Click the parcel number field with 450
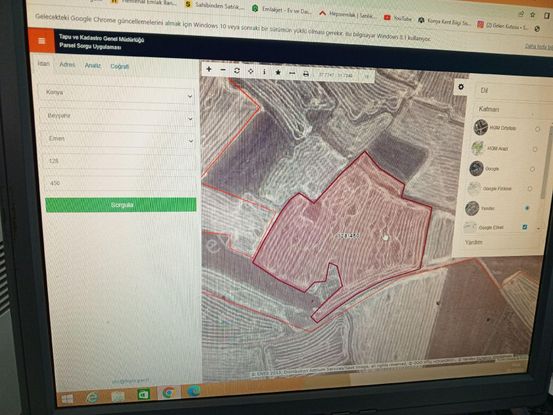The image size is (553, 415). tap(119, 183)
